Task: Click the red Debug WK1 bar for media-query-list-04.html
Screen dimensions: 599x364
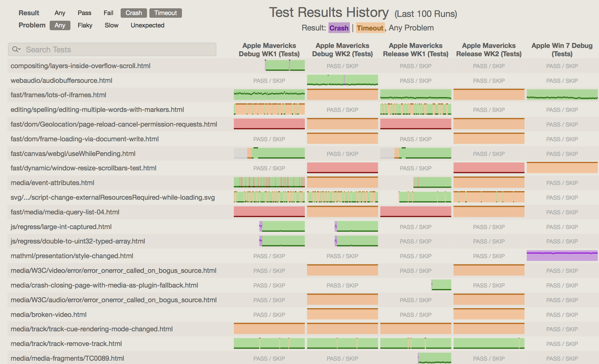Action: (x=269, y=212)
